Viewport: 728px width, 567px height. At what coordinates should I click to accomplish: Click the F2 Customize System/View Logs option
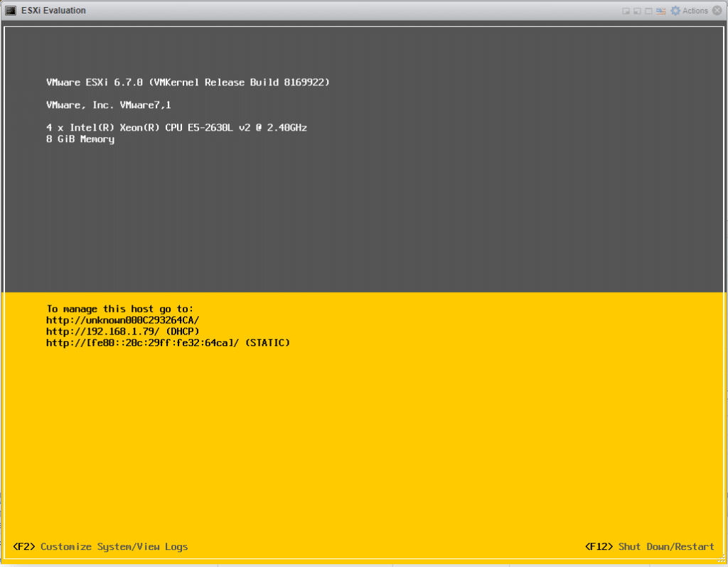(100, 546)
